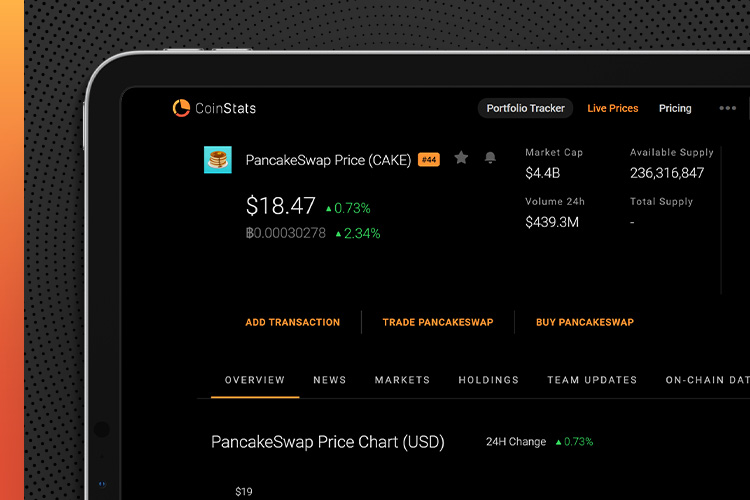Set a price alert with bell icon
Viewport: 750px width, 500px height.
[490, 157]
